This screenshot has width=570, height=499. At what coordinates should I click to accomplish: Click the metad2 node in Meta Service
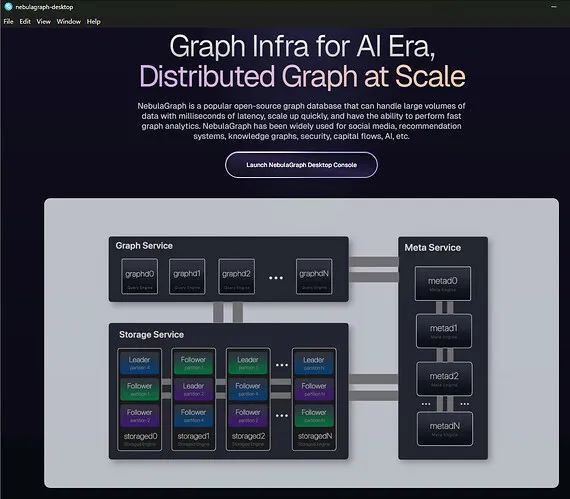[444, 378]
